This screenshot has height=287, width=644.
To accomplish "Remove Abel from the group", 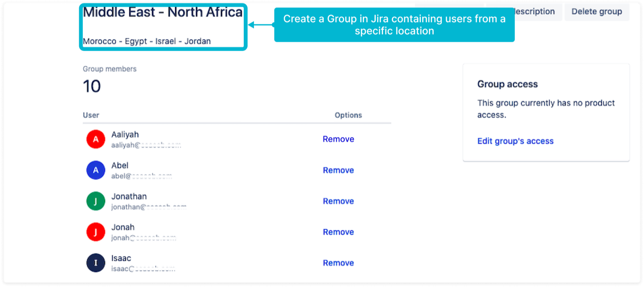I will (x=338, y=170).
